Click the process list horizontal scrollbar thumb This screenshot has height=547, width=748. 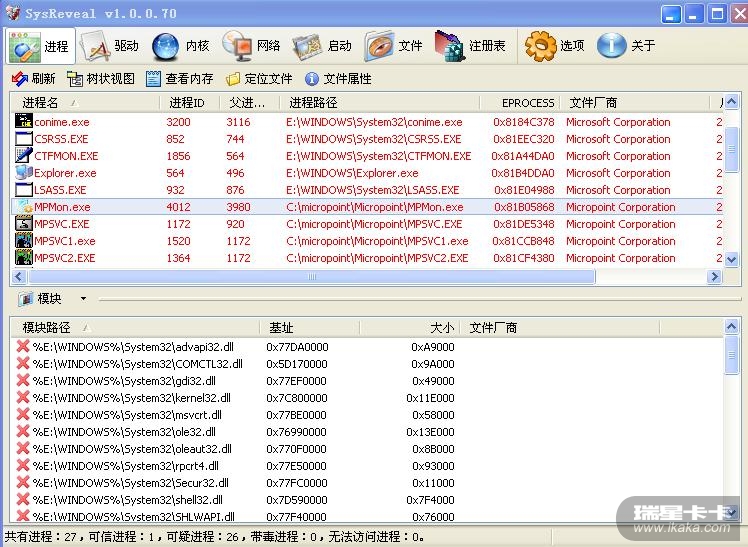point(312,277)
